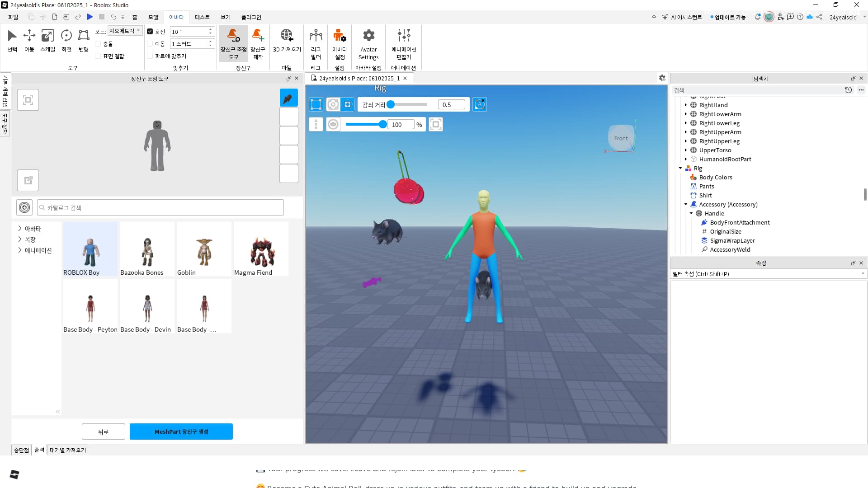Open the 파일 menu
868x488 pixels.
click(13, 17)
